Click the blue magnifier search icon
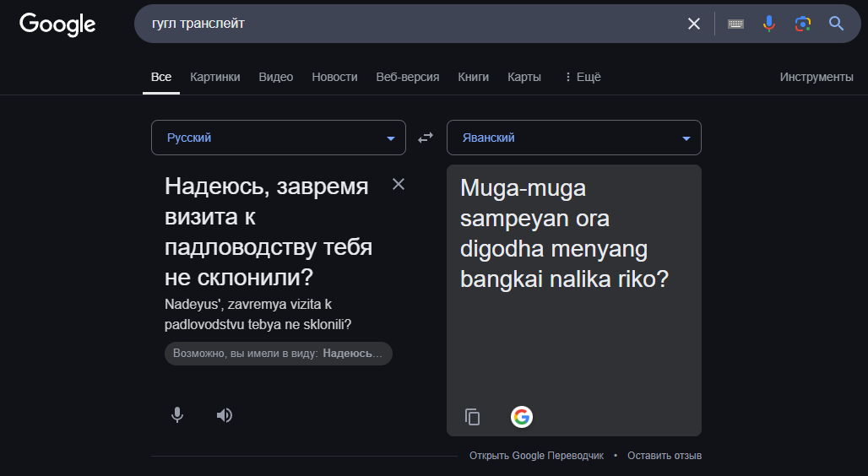868x476 pixels. pos(836,24)
